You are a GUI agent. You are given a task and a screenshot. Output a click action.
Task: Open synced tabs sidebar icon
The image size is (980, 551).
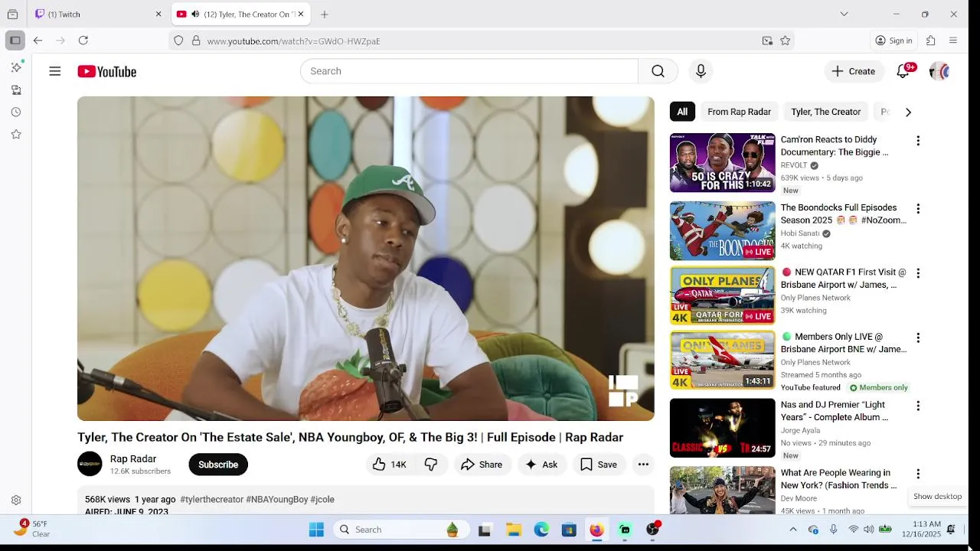[16, 90]
